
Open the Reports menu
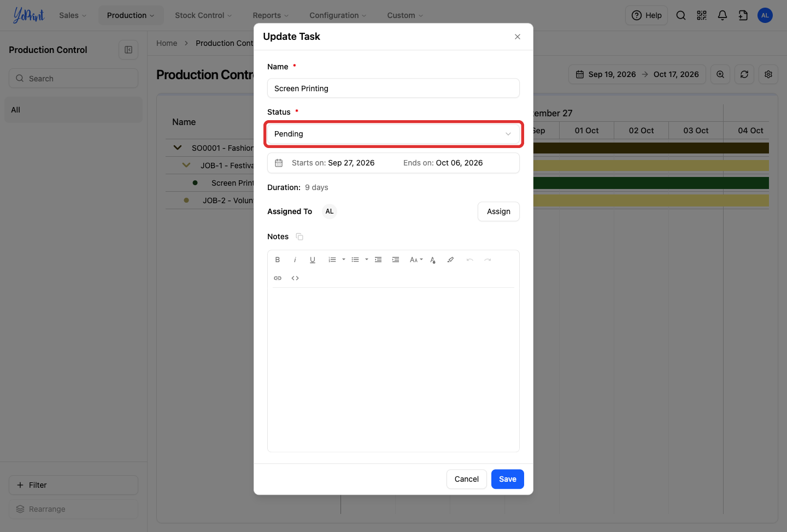pyautogui.click(x=271, y=15)
